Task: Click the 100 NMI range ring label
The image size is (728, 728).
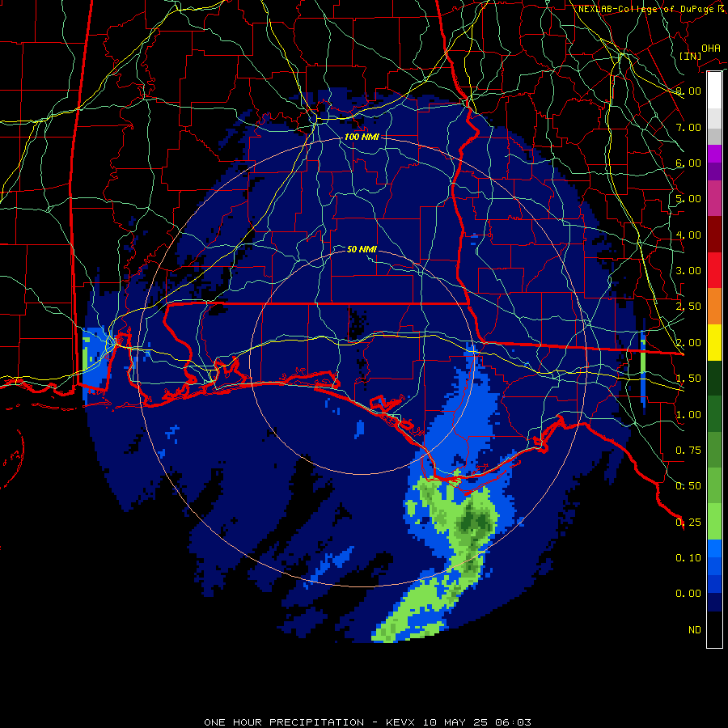Action: (362, 137)
